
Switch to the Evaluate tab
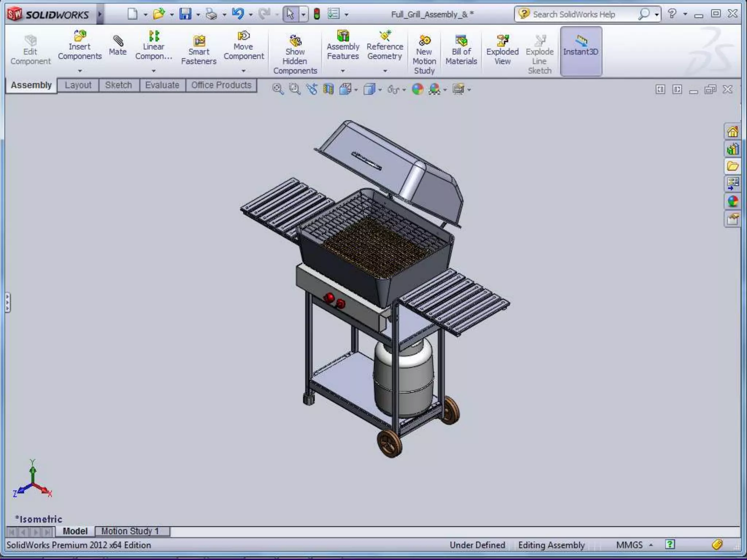pos(162,85)
